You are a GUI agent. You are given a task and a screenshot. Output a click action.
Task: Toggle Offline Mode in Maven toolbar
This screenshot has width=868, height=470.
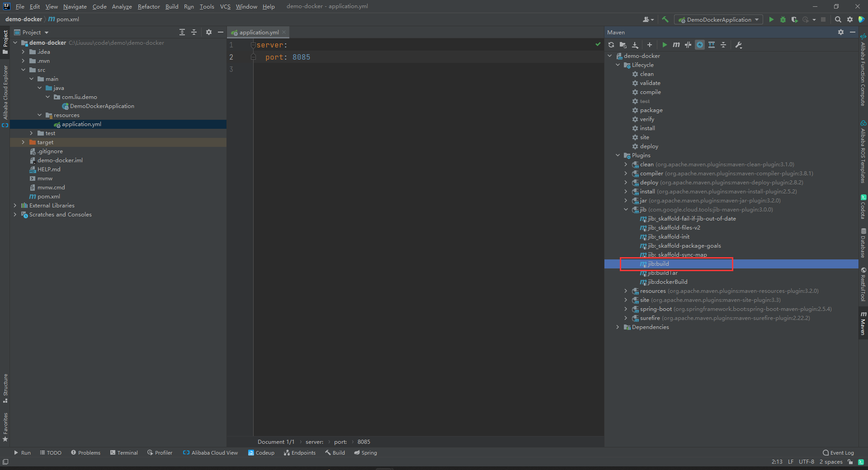(688, 45)
